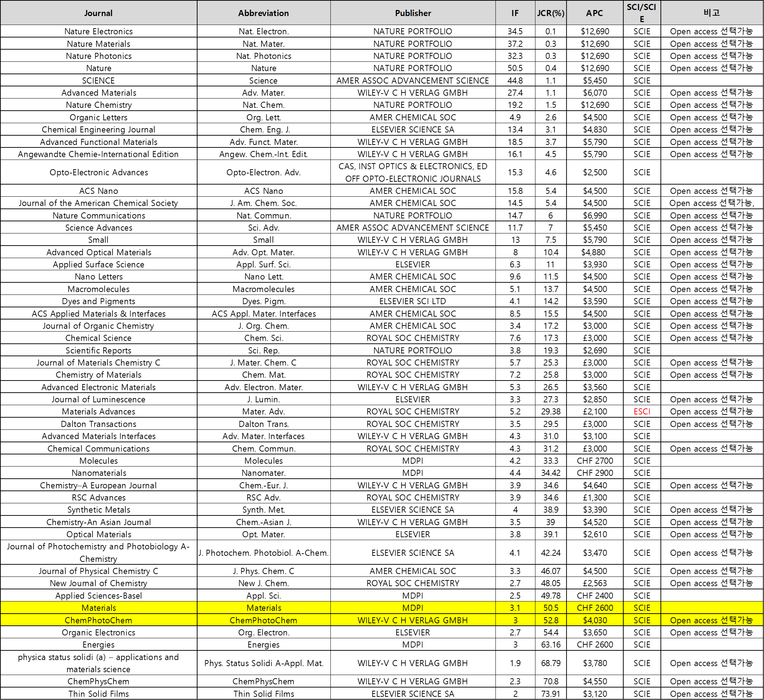Screen dimensions: 764x700
Task: Click the 'ELSEVIER SCI LTD' publisher cell
Action: point(413,301)
